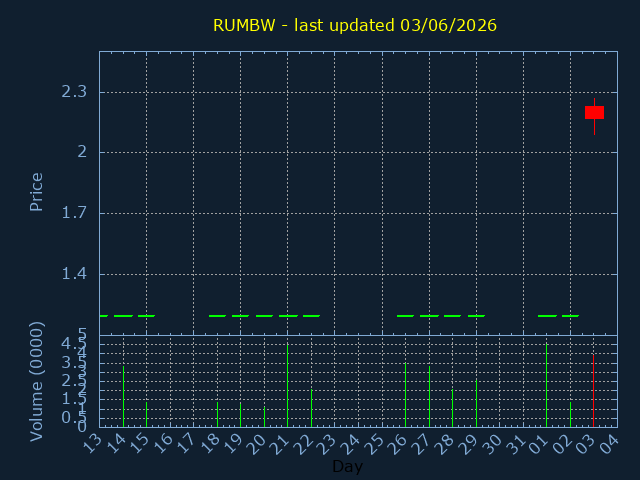This screenshot has width=640, height=480.
Task: Click the day tick label '30'
Action: point(493,443)
